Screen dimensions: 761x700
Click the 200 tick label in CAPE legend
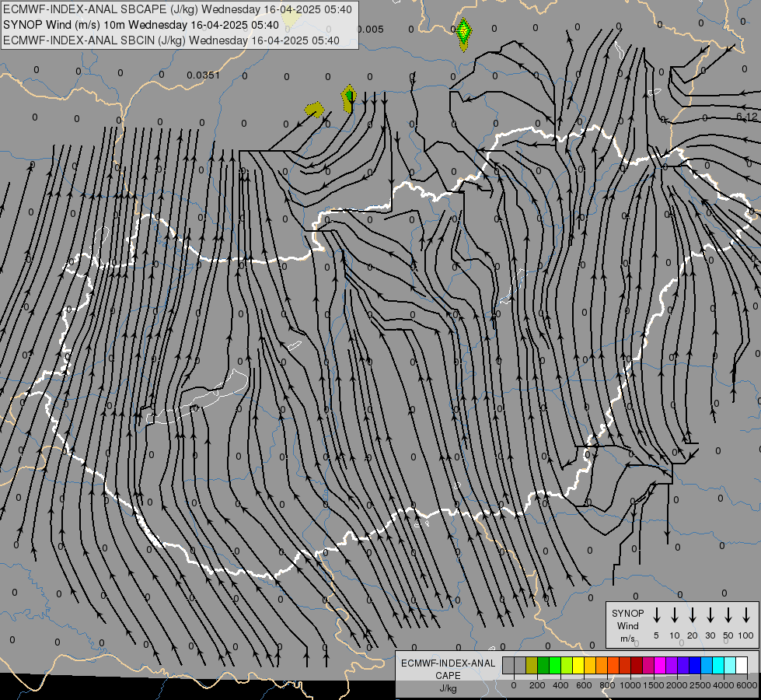pos(537,685)
